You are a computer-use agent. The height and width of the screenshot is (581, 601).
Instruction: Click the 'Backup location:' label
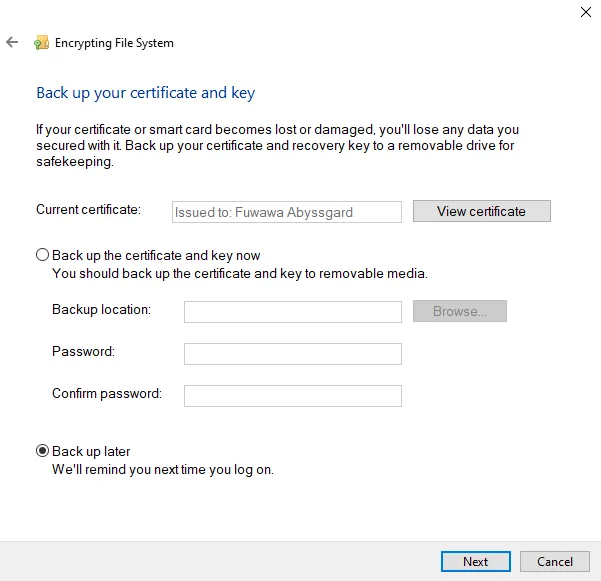click(102, 310)
